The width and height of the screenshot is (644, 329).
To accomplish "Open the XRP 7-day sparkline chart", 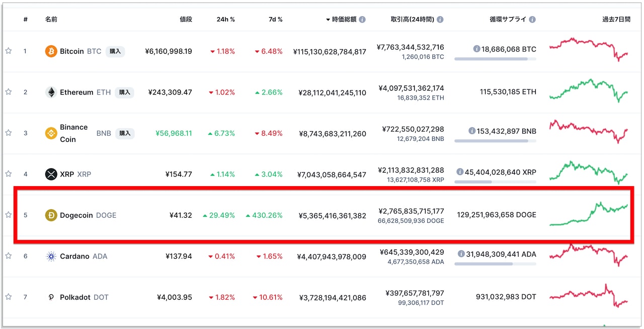I will tap(589, 173).
